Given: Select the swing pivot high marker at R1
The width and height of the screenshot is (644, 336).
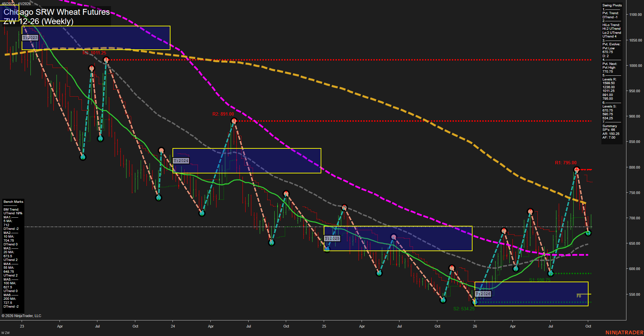Looking at the screenshot, I should [577, 169].
